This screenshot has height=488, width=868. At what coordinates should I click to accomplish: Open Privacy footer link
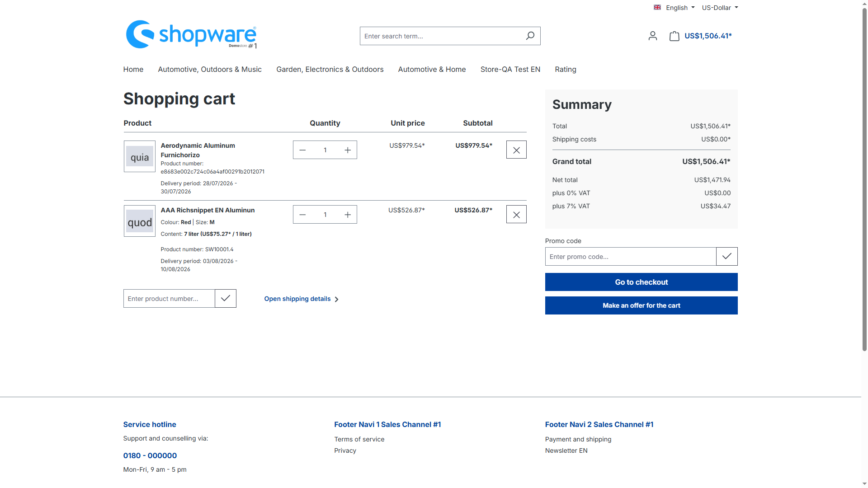345,450
